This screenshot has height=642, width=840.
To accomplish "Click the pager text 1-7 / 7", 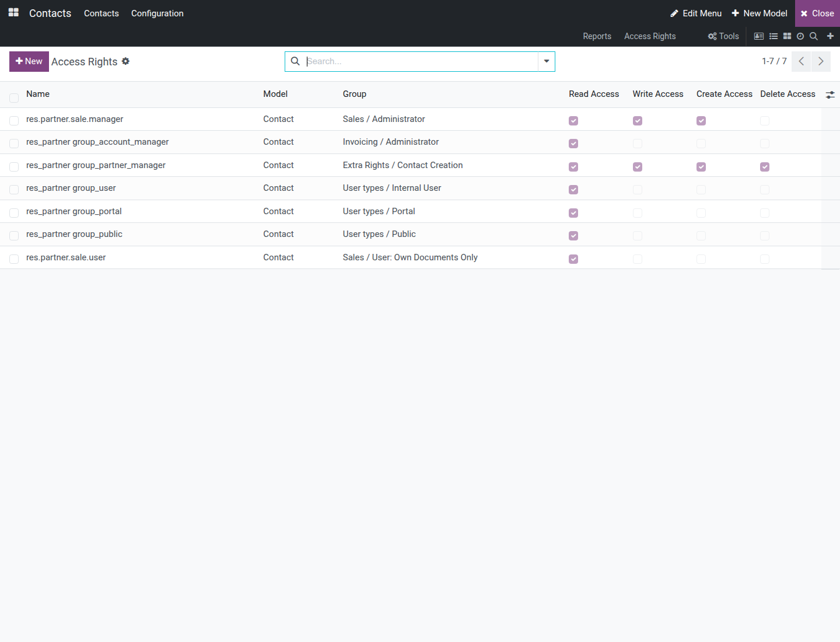I will (774, 61).
